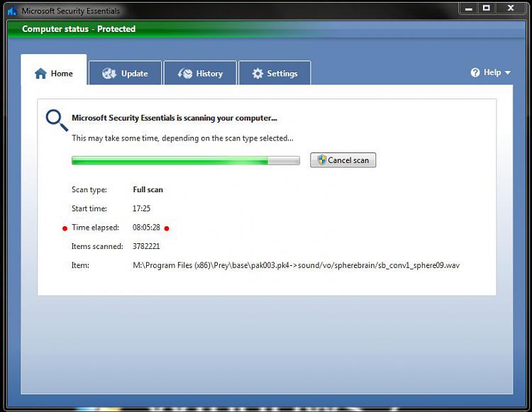Viewport: 532px width, 412px height.
Task: Click the items count '3782221'
Action: coord(146,247)
